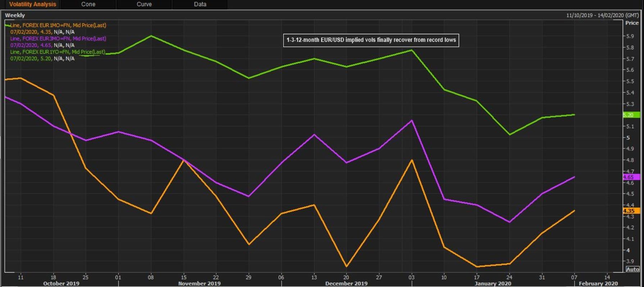
Task: Open the Volatility Analysis tab
Action: [33, 4]
